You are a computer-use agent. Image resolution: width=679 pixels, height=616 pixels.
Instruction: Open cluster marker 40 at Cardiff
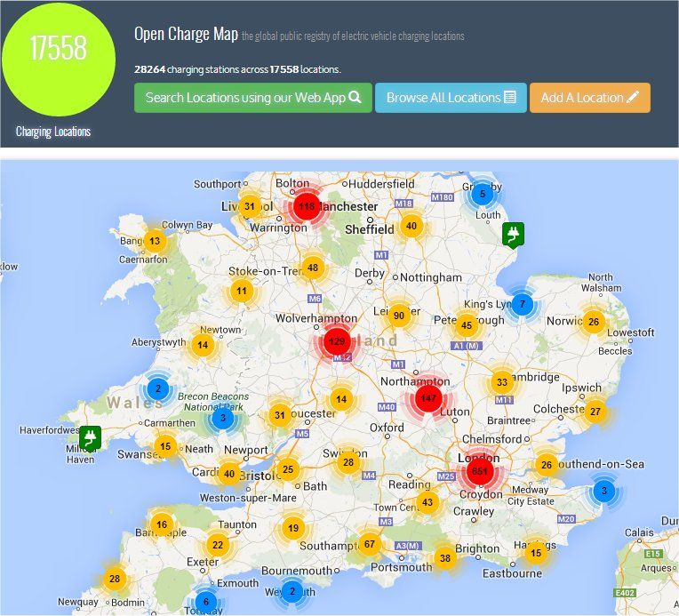(229, 474)
